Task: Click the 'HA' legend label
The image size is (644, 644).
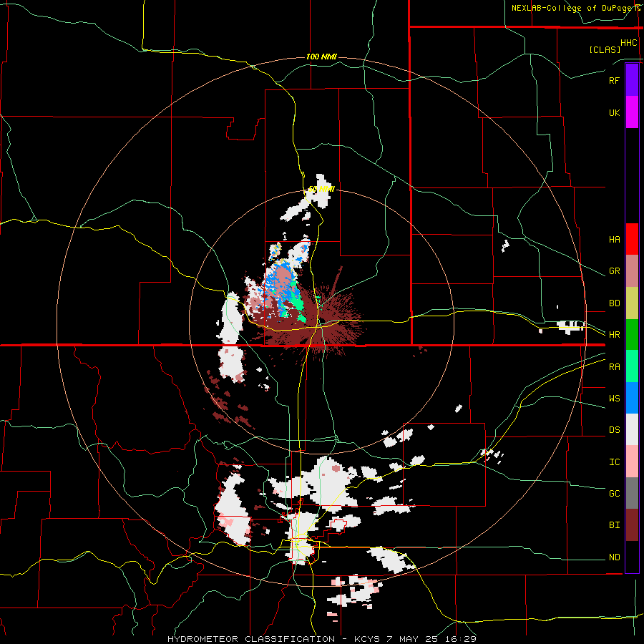Action: (614, 239)
